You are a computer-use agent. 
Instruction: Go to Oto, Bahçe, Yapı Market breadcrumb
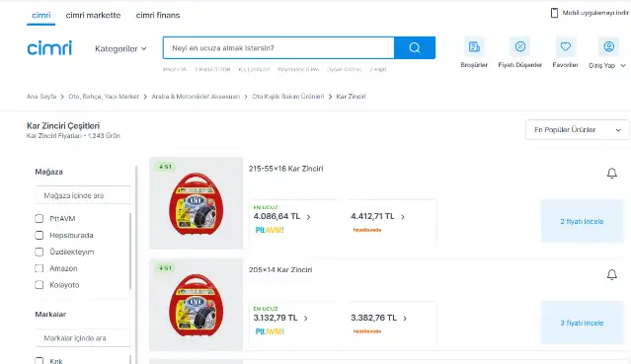pos(104,97)
